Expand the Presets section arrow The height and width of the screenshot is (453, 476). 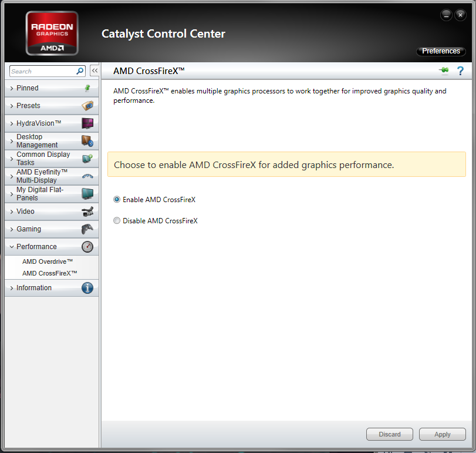(x=12, y=106)
